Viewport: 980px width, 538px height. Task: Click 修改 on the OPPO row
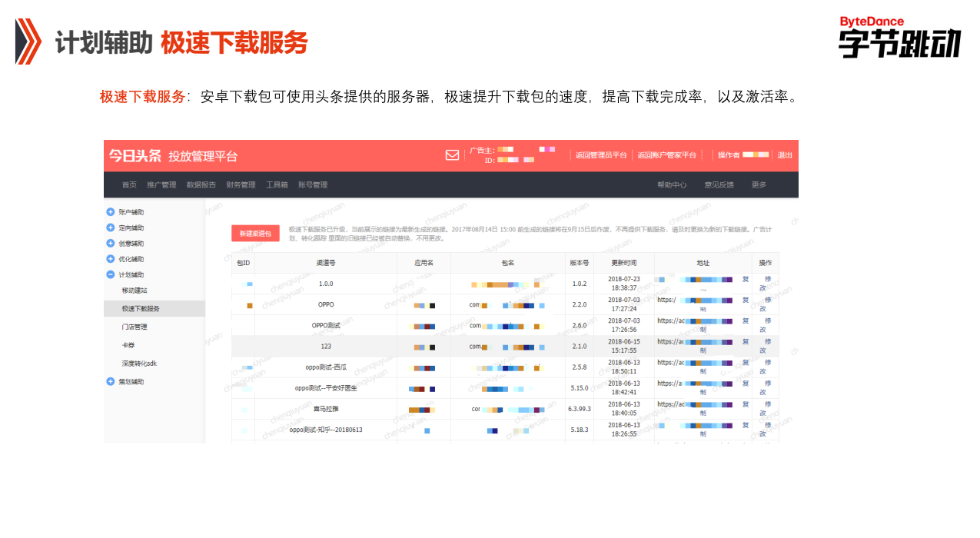coord(765,305)
